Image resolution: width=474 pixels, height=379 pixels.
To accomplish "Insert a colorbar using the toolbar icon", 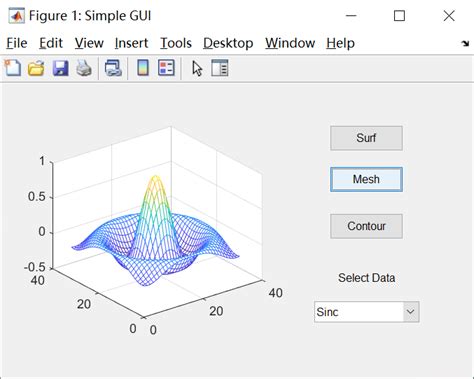I will click(143, 68).
